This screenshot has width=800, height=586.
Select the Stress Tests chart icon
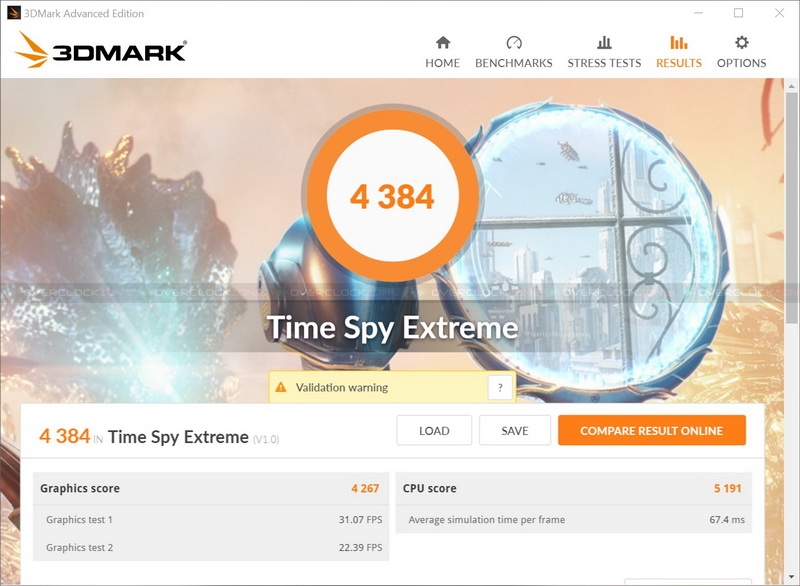(x=604, y=42)
